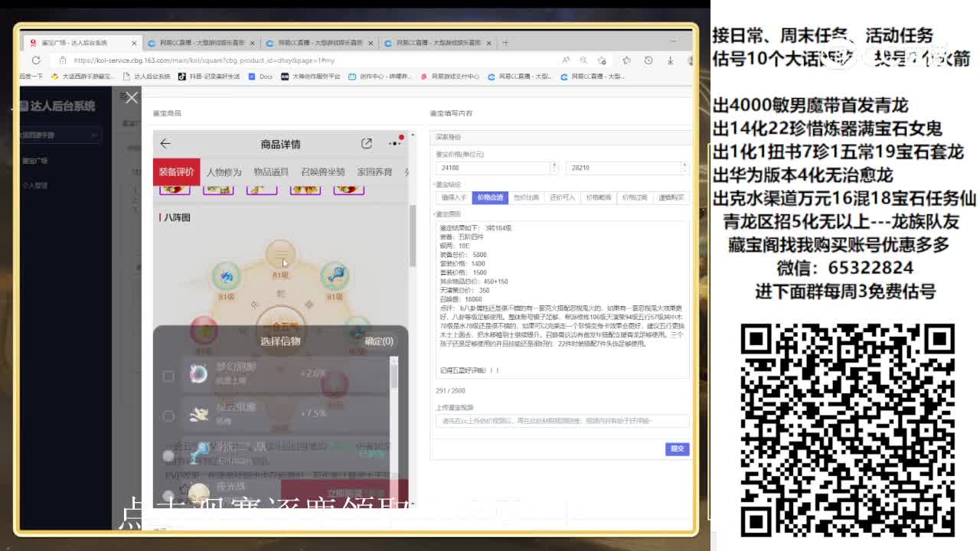Confirm token selection with 确定(0)
This screenshot has height=551, width=980.
(378, 341)
